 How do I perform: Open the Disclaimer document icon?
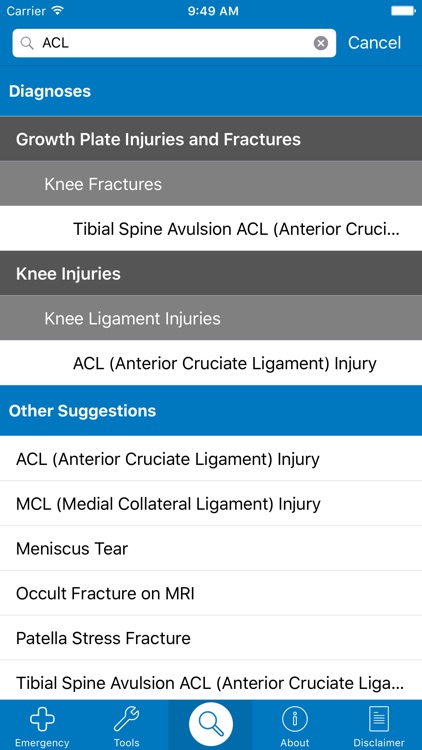pos(379,719)
